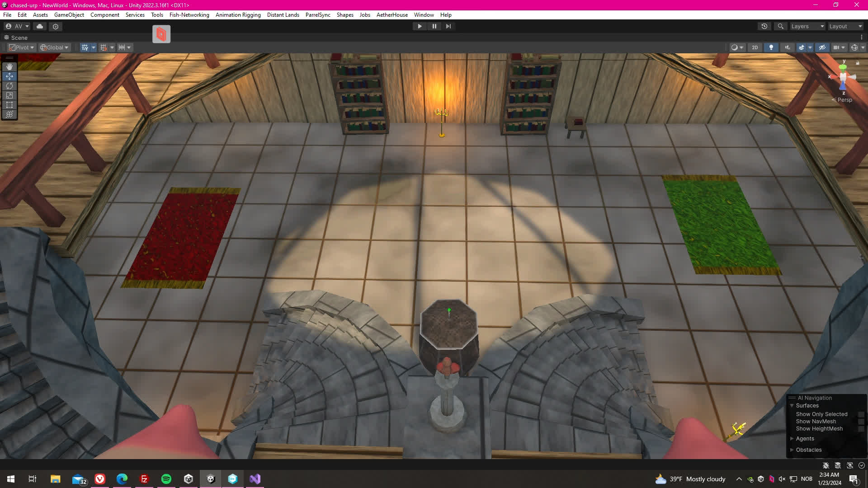Open the Layers dropdown
The height and width of the screenshot is (488, 868).
pos(807,26)
